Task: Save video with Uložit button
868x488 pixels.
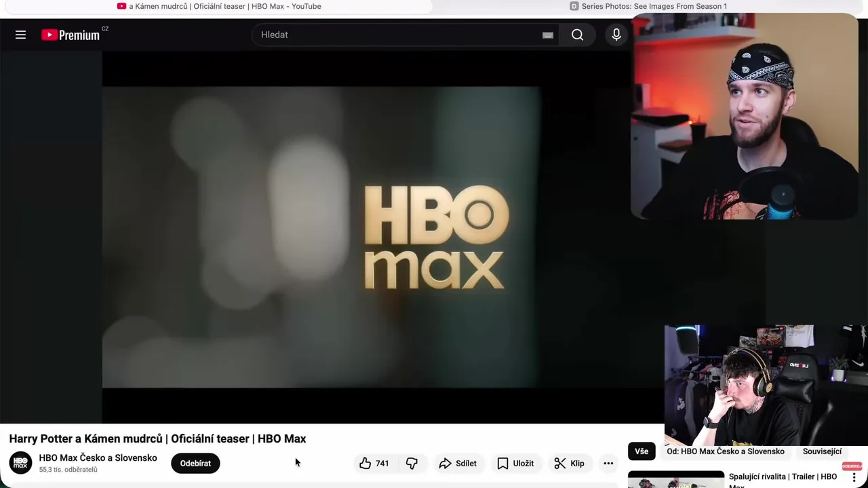Action: tap(515, 464)
